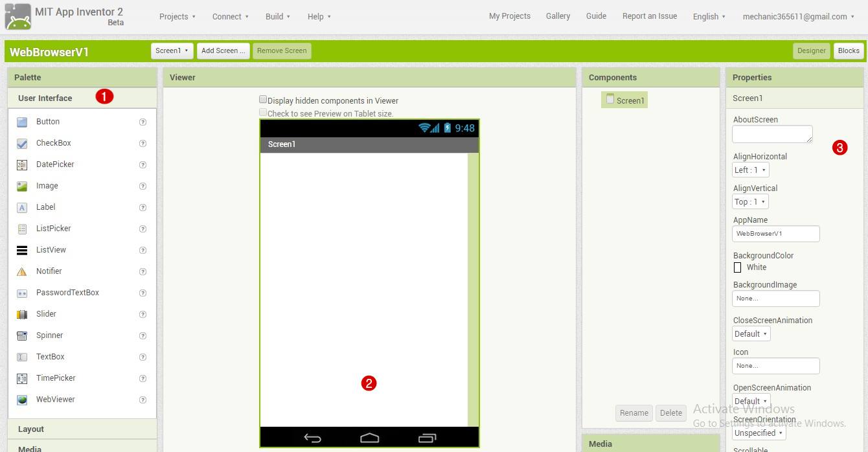This screenshot has height=452, width=868.
Task: Expand the Layout palette section
Action: point(82,429)
